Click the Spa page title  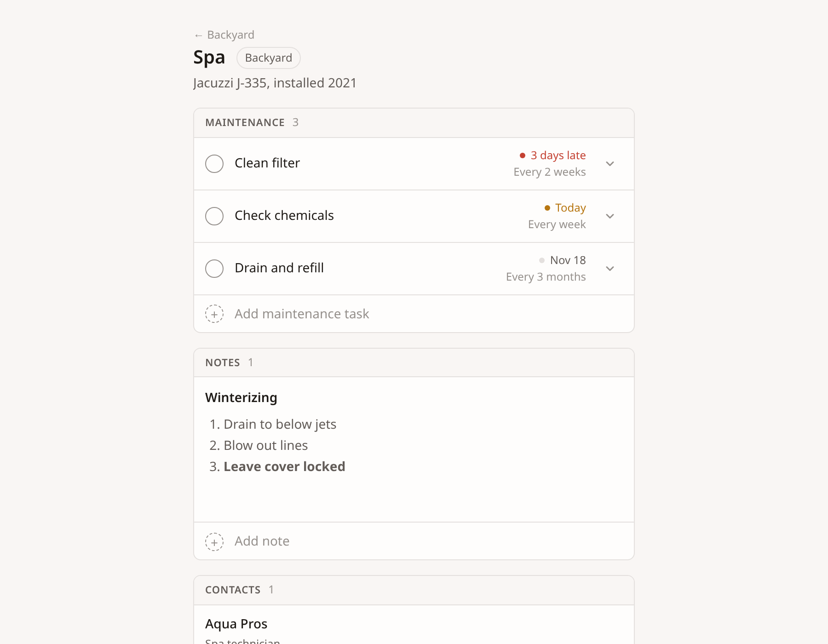[x=209, y=58]
